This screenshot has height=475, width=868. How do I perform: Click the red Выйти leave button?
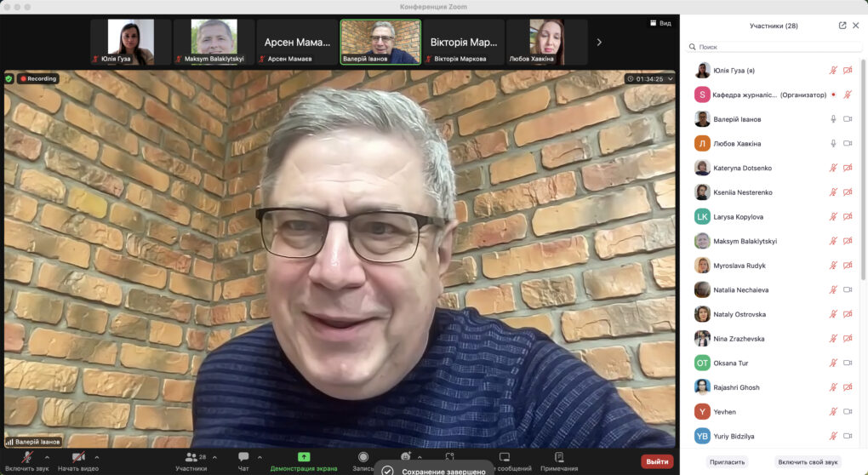[658, 461]
